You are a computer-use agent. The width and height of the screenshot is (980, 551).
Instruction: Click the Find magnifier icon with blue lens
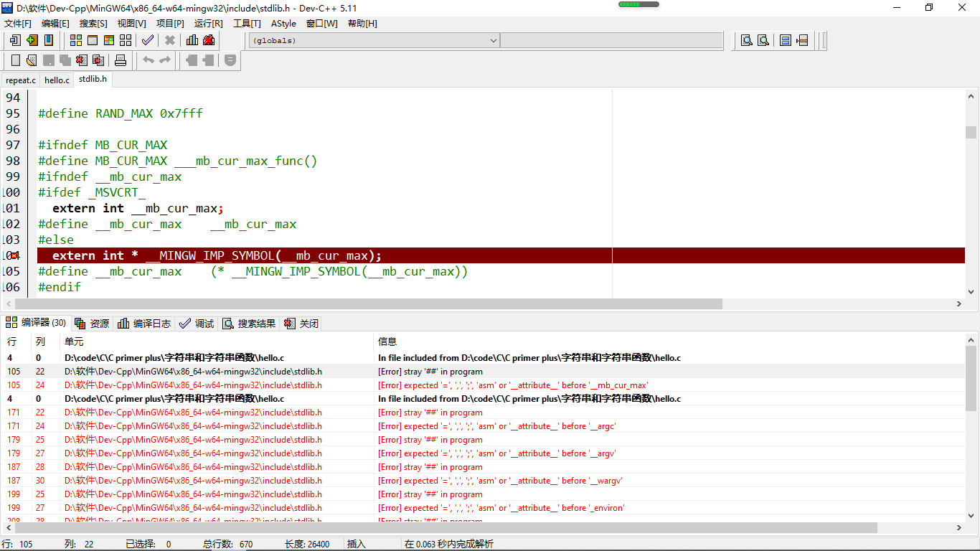click(747, 40)
